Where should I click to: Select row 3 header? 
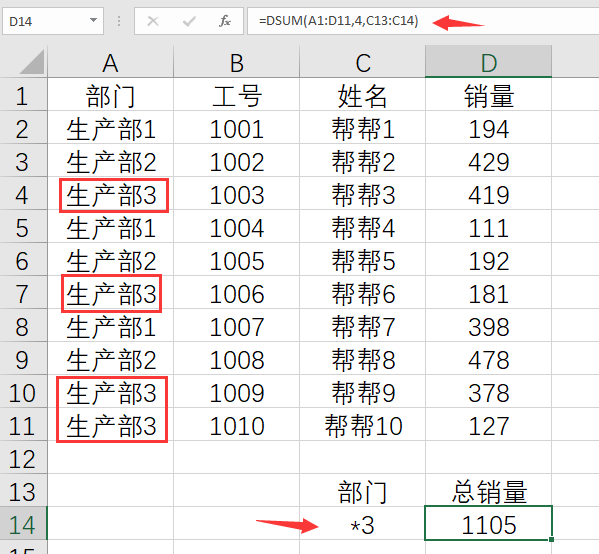click(x=23, y=161)
